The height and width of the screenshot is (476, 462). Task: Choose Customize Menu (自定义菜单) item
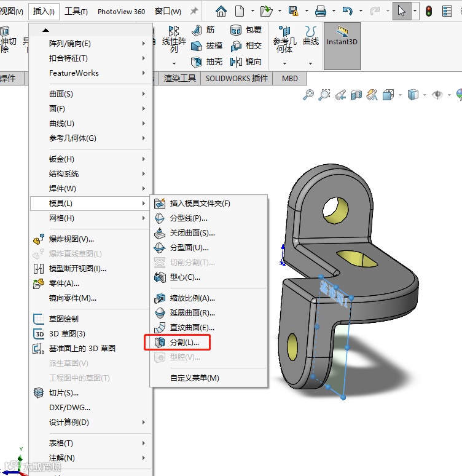pyautogui.click(x=209, y=378)
